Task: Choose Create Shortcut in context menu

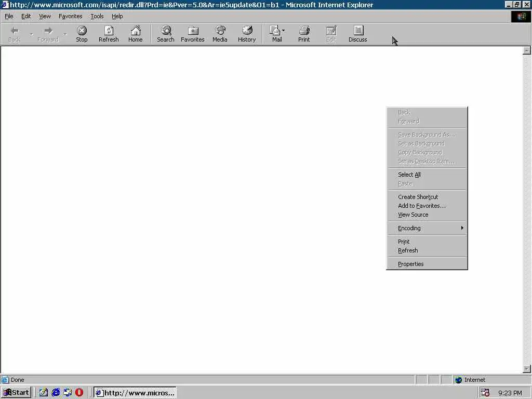Action: 427,197
